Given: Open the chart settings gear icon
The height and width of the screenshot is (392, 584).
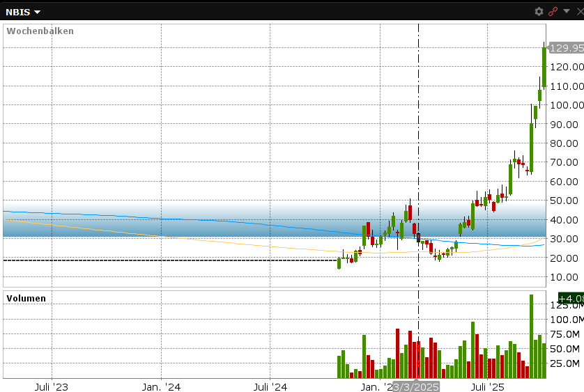Looking at the screenshot, I should 539,12.
